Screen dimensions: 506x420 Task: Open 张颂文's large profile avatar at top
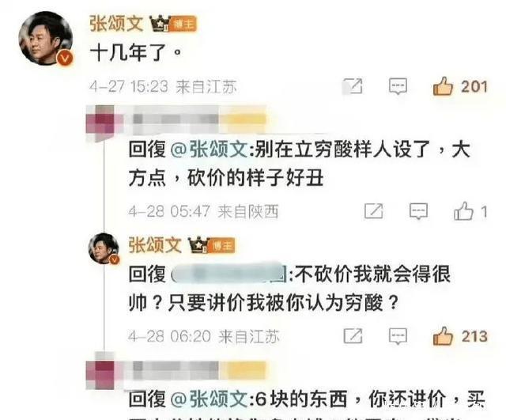point(46,39)
